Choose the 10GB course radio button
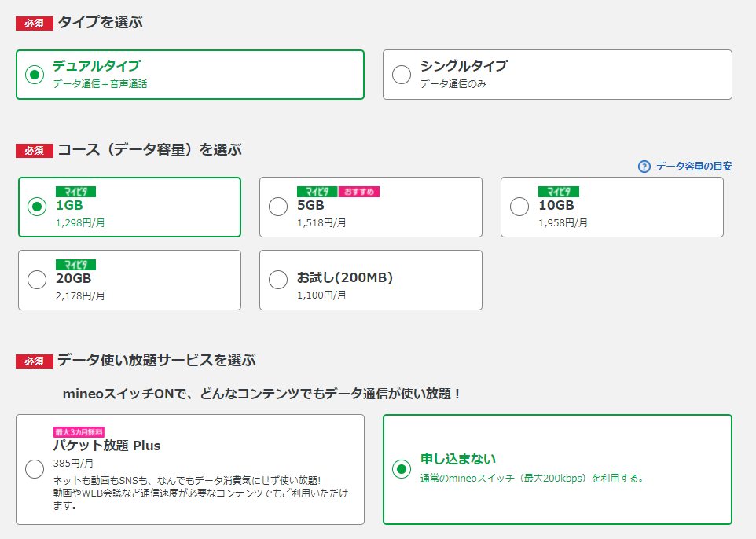Image resolution: width=756 pixels, height=539 pixels. pos(519,207)
